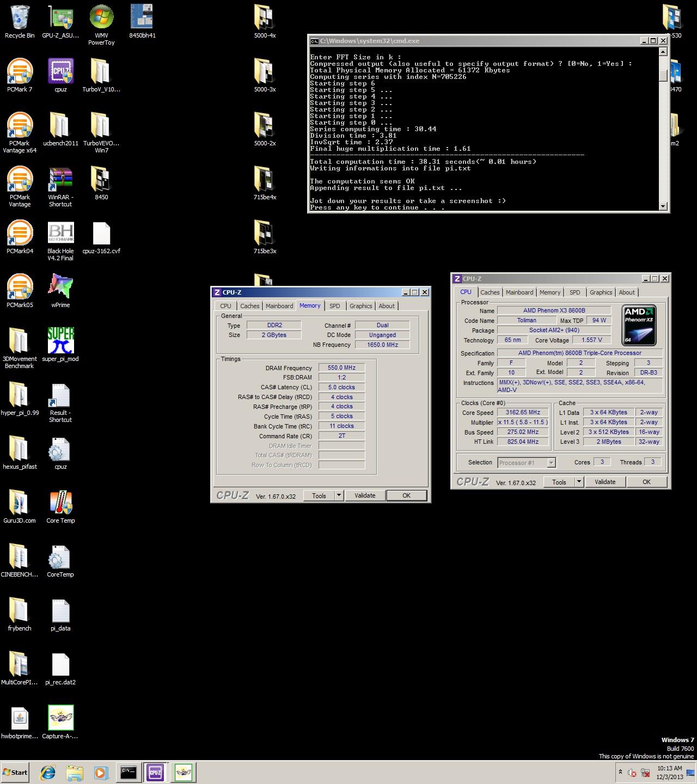This screenshot has height=784, width=697.
Task: Select the cpuz-3162.cvf file icon
Action: pos(101,237)
